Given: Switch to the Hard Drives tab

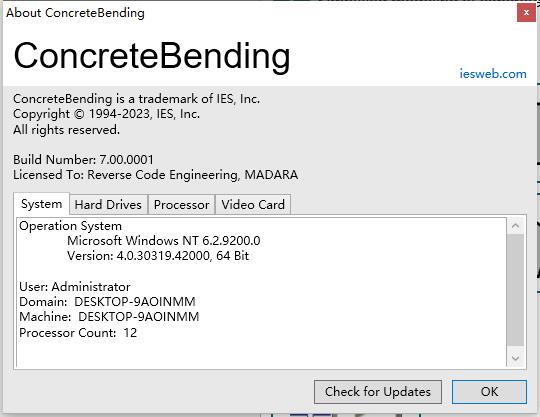Looking at the screenshot, I should click(108, 205).
